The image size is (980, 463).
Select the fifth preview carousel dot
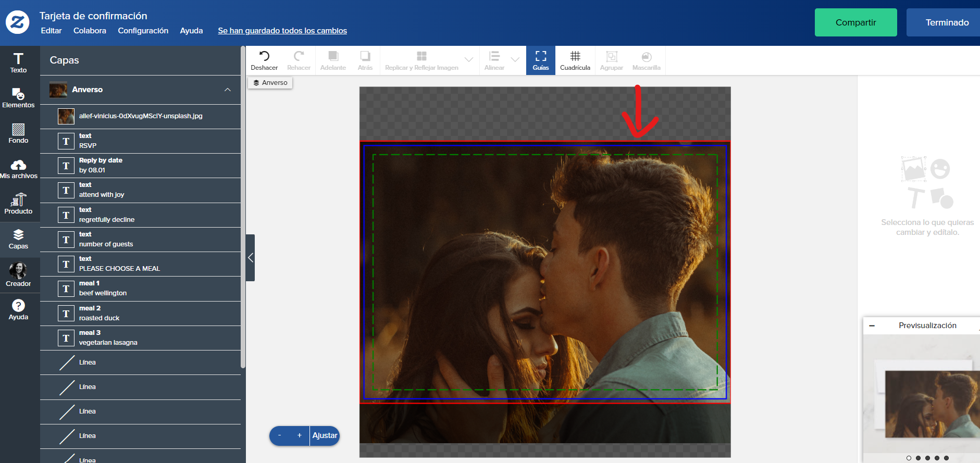(946, 458)
